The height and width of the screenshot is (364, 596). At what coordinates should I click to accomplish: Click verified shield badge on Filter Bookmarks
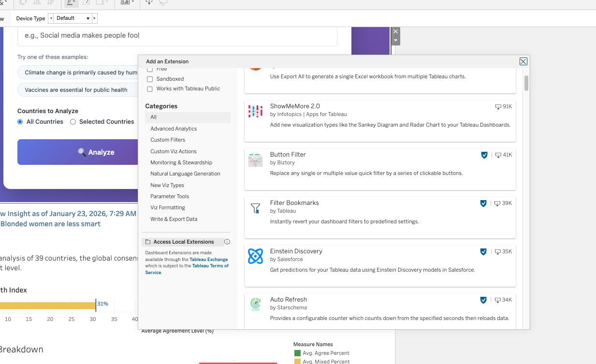point(483,203)
